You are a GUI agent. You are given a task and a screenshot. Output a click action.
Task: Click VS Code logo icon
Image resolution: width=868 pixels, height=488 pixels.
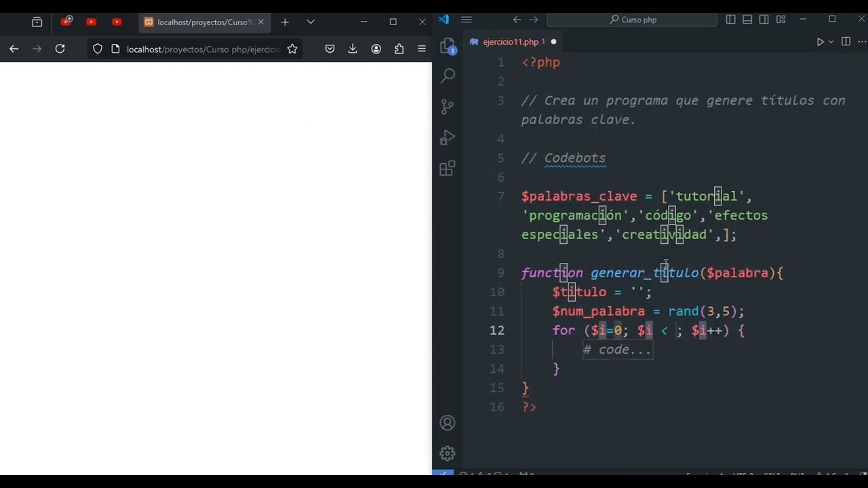[x=443, y=20]
